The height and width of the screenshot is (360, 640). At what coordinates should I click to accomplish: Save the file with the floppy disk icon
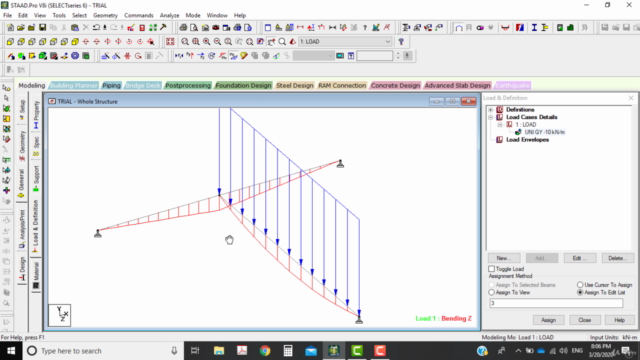(42, 28)
